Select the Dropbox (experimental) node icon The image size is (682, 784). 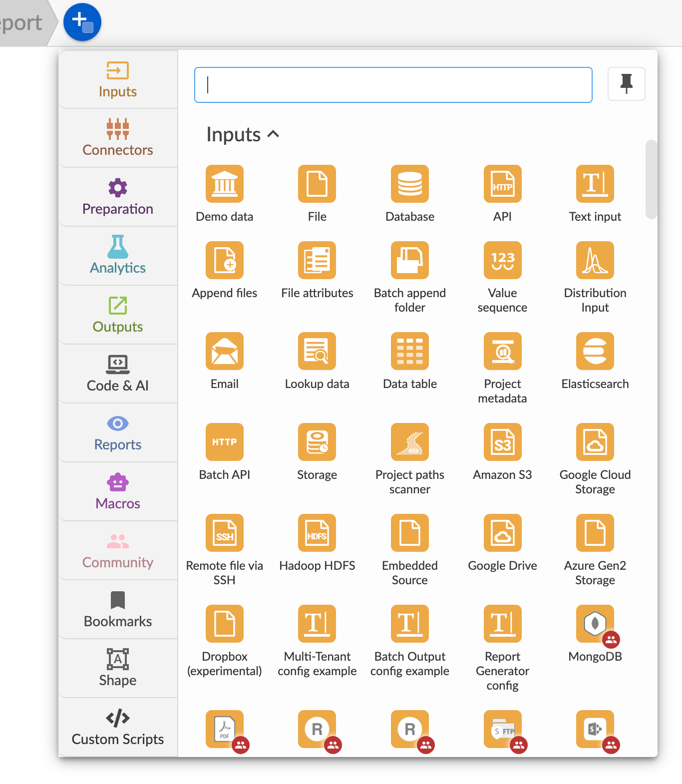pyautogui.click(x=225, y=624)
